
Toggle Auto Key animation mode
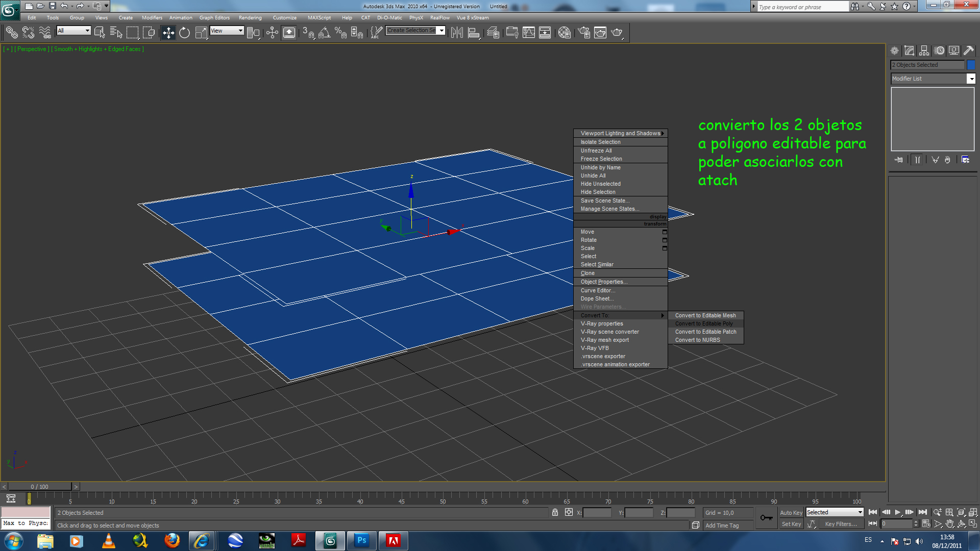[791, 512]
